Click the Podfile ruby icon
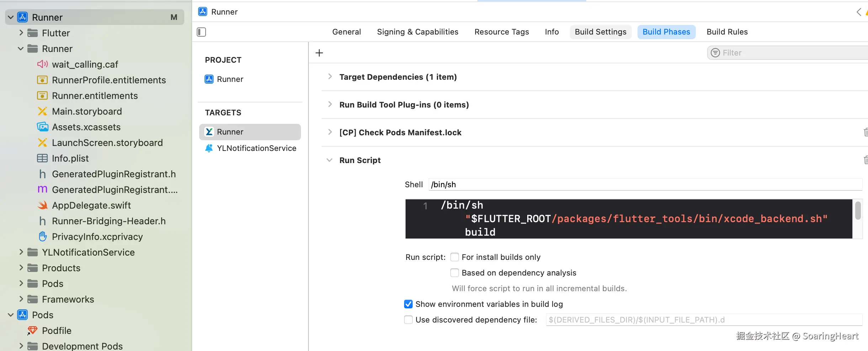Screen dimensions: 868x351 tap(32, 330)
